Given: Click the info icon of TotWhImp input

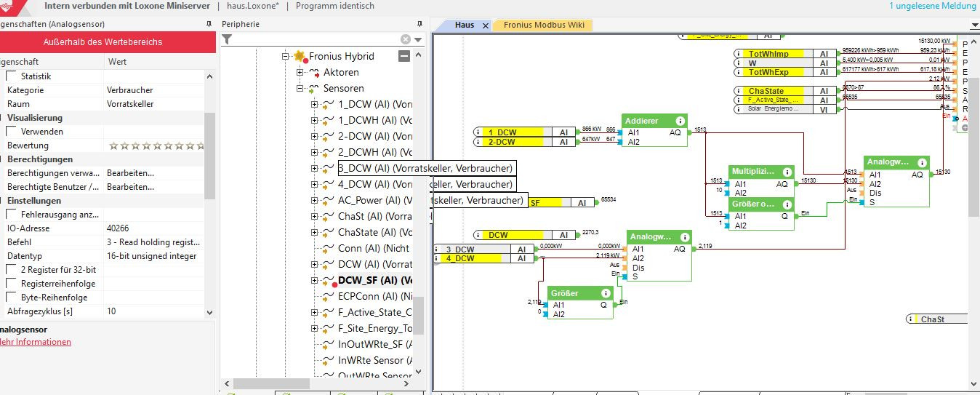Looking at the screenshot, I should [738, 54].
